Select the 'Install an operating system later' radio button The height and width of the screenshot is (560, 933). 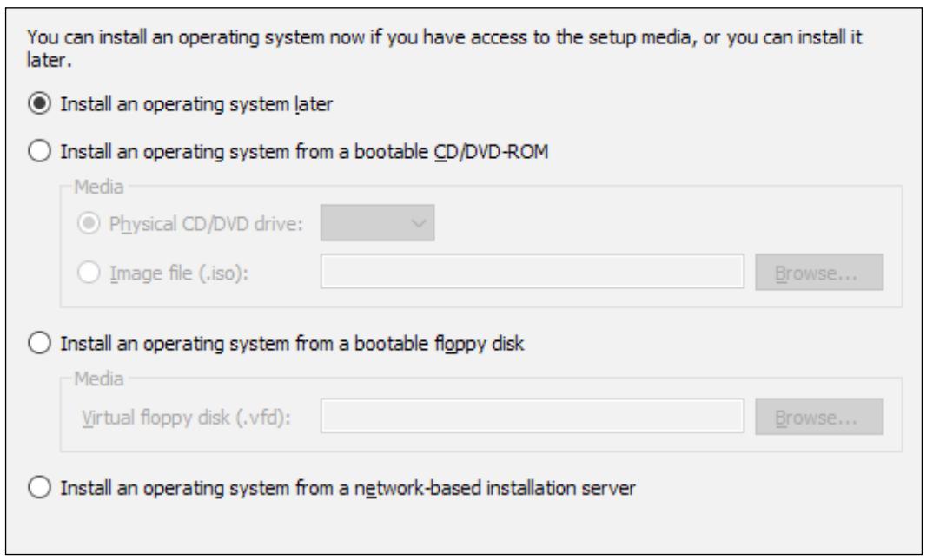[x=39, y=104]
